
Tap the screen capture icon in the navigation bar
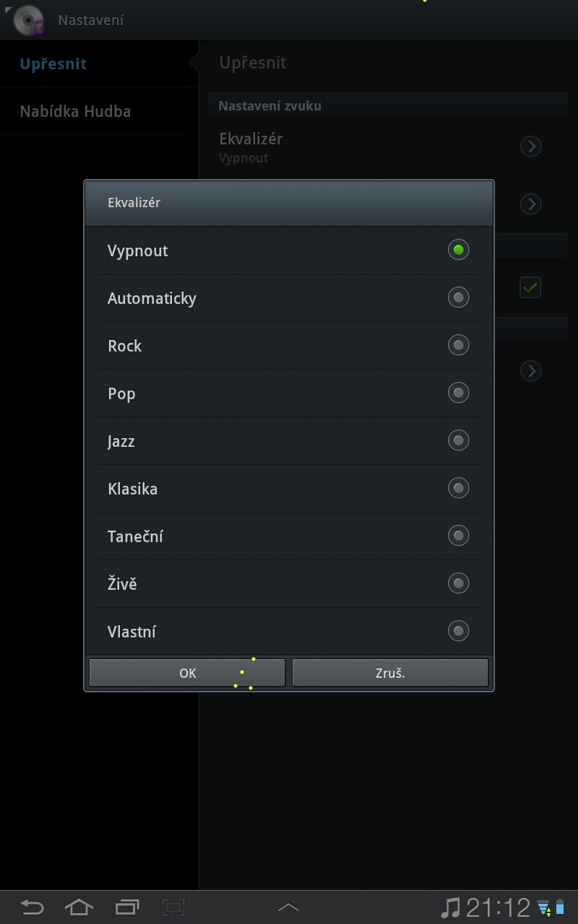[173, 907]
